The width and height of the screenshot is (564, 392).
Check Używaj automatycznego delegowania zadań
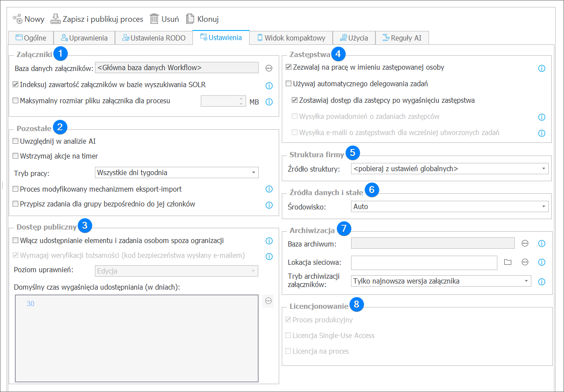pos(288,84)
